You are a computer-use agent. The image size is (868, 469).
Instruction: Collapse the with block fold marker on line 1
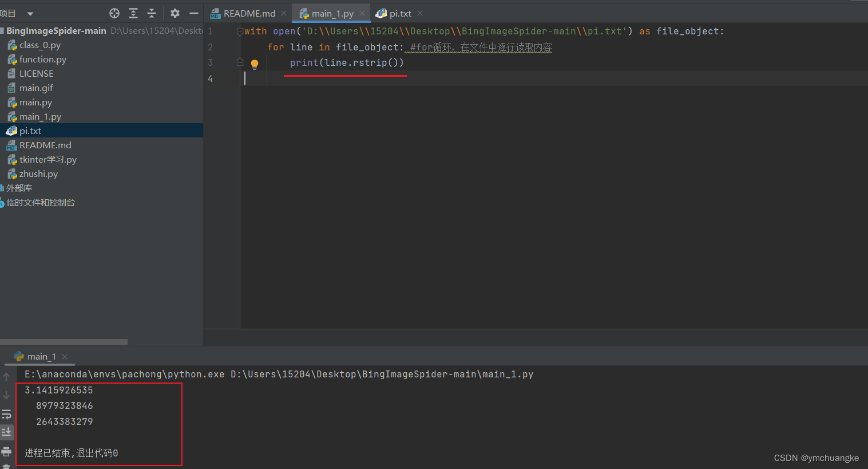coord(240,31)
